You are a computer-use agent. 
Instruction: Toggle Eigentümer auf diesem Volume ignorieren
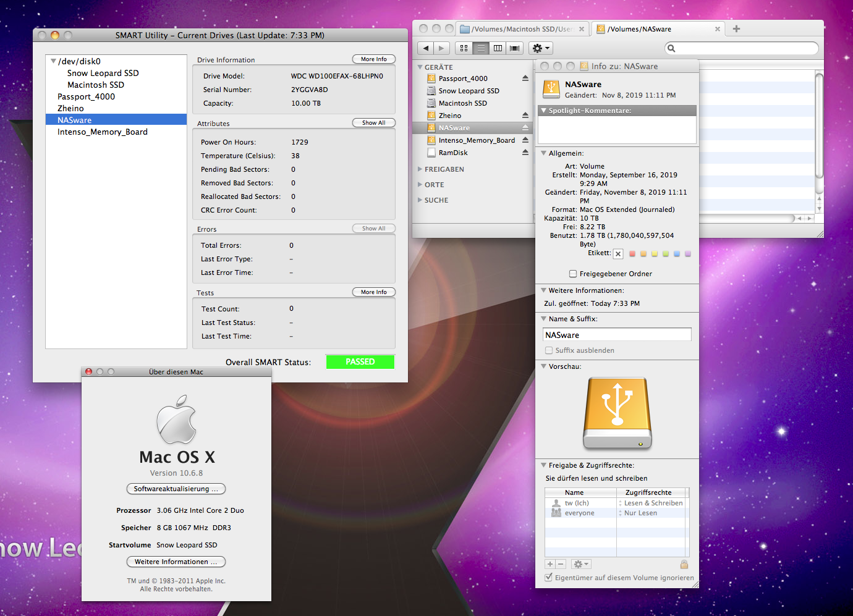pos(549,578)
